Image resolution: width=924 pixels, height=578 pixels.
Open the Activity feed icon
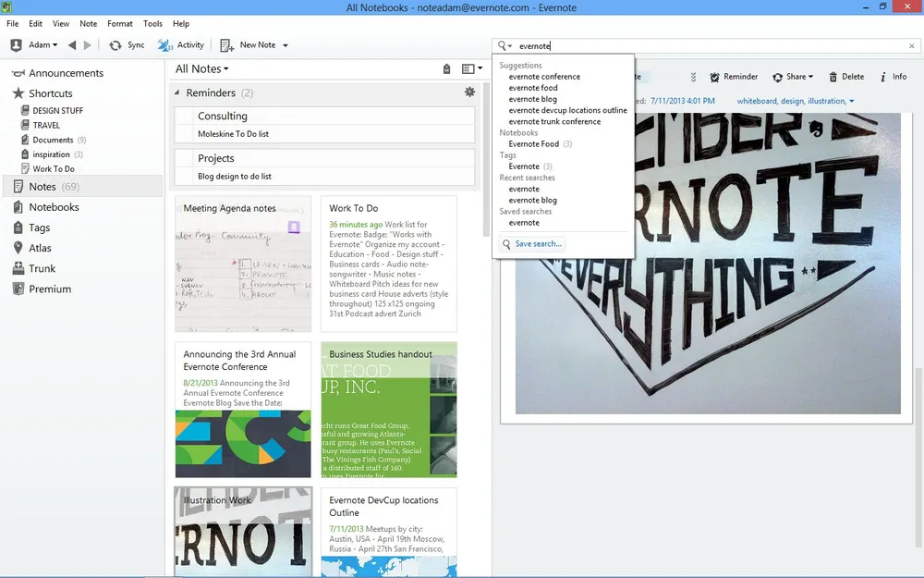[164, 44]
